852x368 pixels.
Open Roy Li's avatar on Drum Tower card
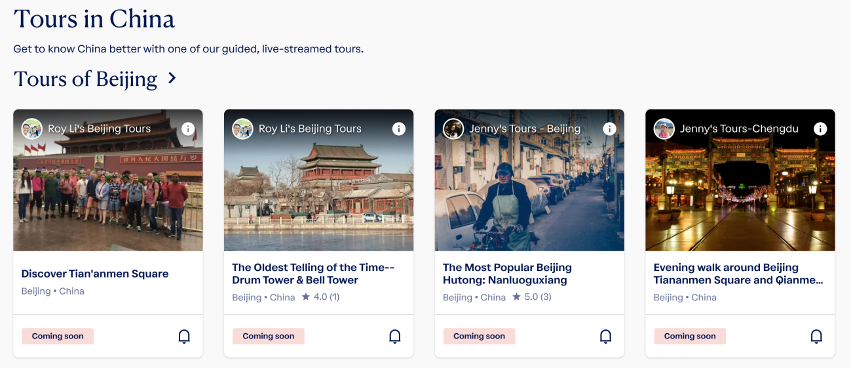coord(243,129)
